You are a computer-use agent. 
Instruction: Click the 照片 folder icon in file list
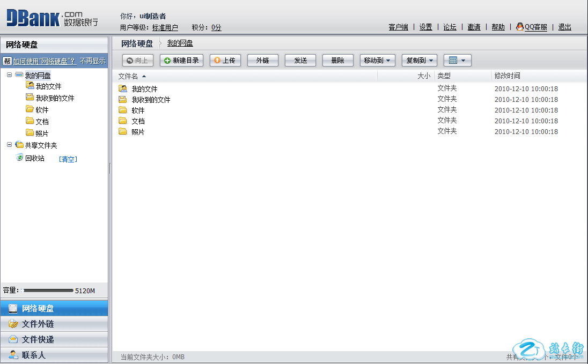[123, 132]
